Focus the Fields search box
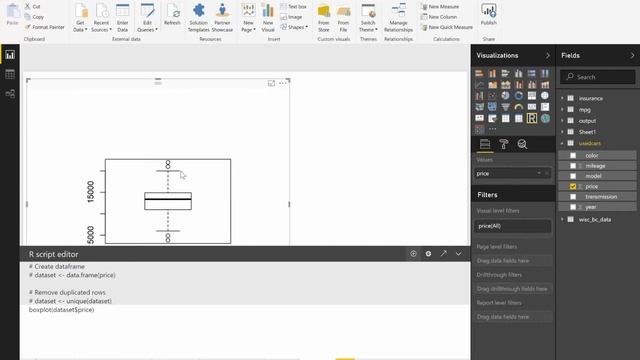This screenshot has height=360, width=640. coord(598,77)
